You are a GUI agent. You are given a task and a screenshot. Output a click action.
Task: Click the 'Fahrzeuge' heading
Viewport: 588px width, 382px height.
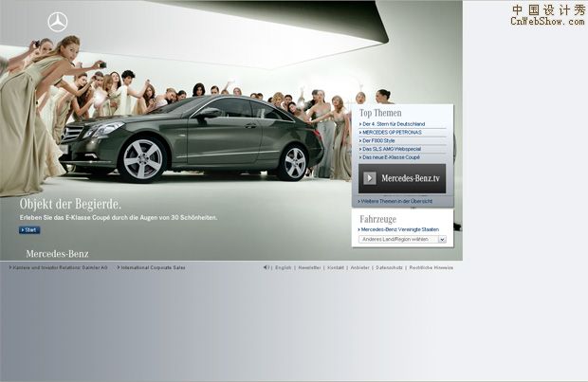click(378, 219)
